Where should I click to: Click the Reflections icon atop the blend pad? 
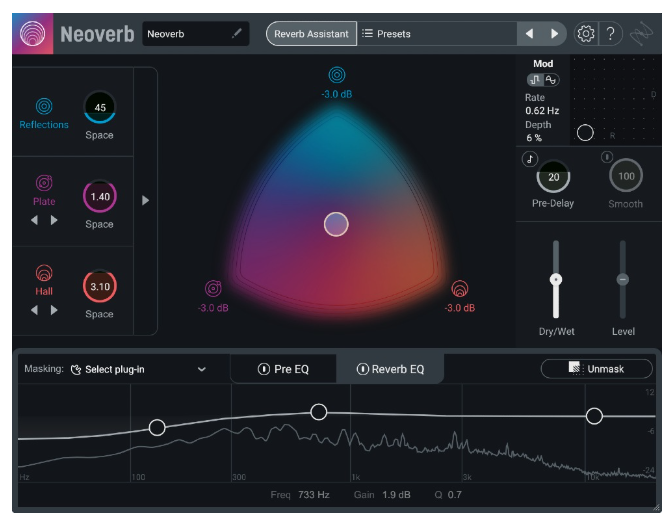337,75
